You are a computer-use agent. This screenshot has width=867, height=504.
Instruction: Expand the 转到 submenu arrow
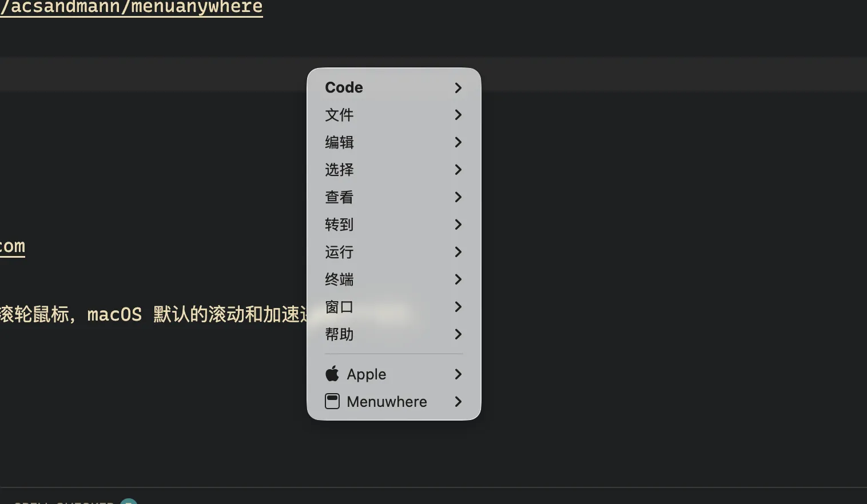[x=458, y=225]
